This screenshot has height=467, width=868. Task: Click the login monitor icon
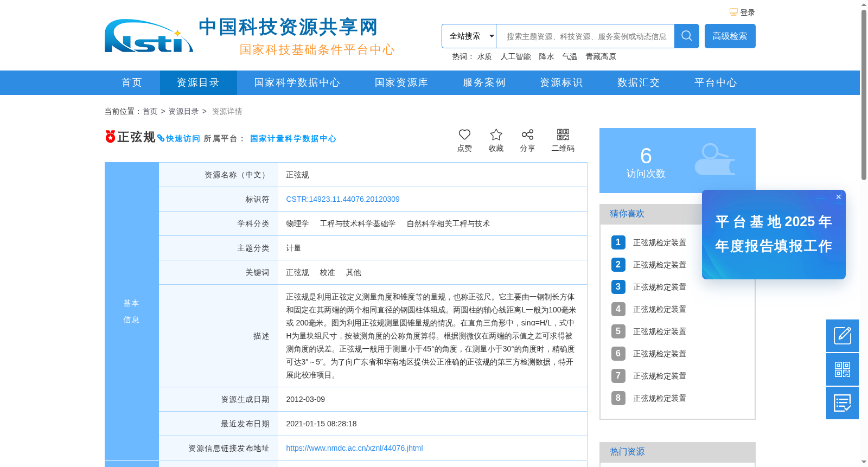[x=733, y=12]
